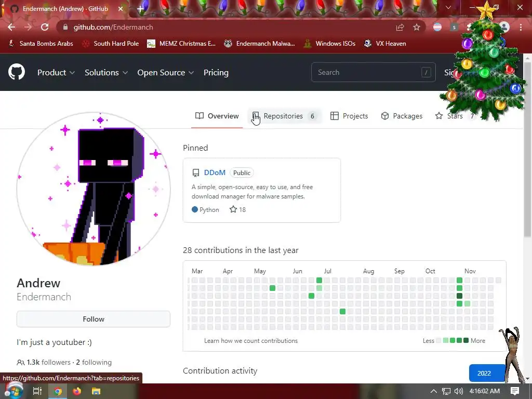Open Firefox from the taskbar

(x=77, y=391)
